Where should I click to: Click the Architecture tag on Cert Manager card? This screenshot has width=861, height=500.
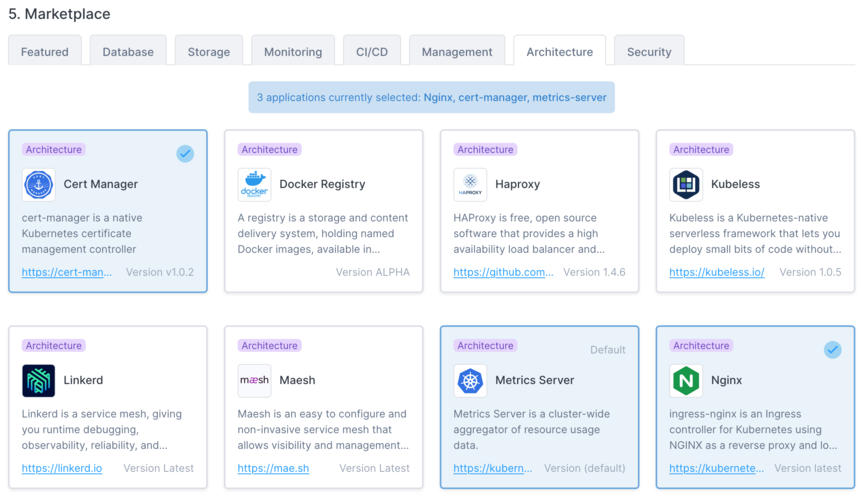pos(54,149)
